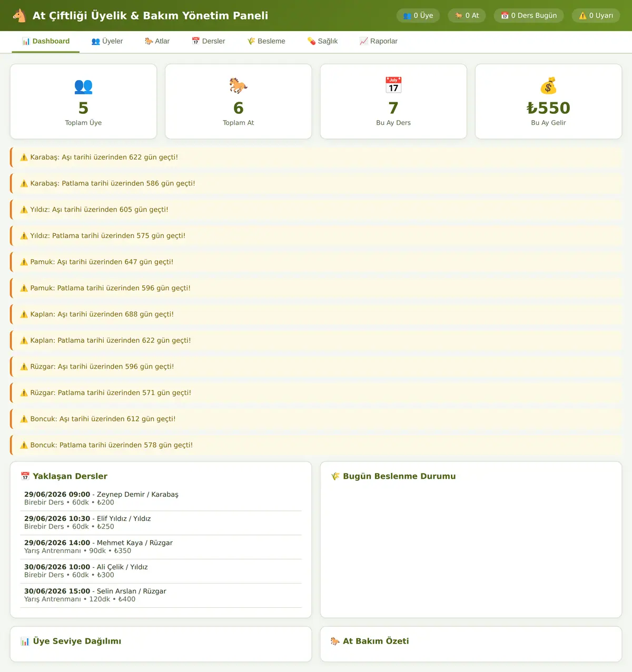632x672 pixels.
Task: Click the 0 Ders Bugün header badge
Action: click(x=529, y=15)
